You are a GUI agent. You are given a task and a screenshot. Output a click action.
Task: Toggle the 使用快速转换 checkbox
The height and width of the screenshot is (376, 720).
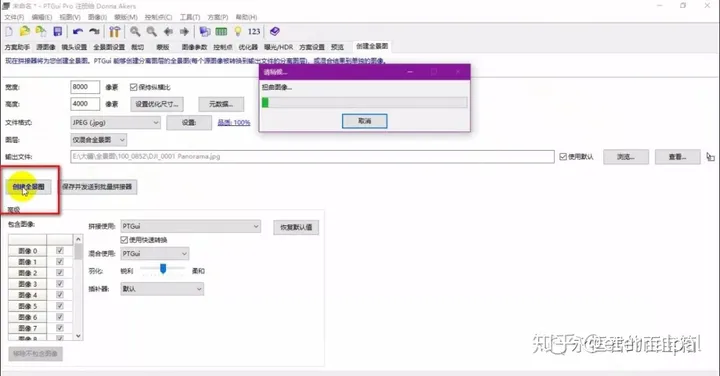(x=124, y=240)
